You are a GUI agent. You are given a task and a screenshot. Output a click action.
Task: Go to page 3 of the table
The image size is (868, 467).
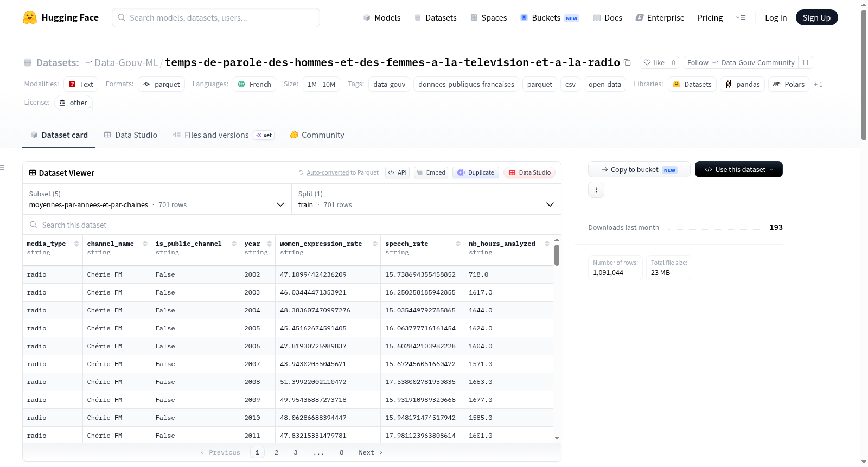tap(296, 452)
